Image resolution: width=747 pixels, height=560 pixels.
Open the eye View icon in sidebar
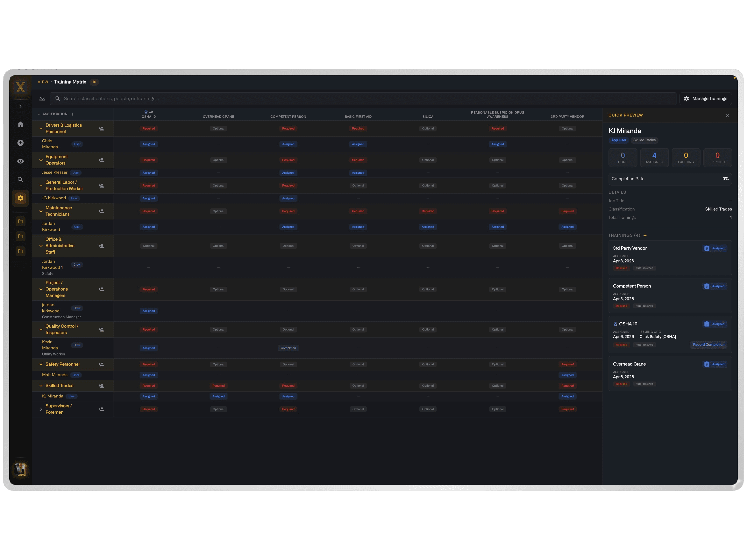[x=21, y=161]
